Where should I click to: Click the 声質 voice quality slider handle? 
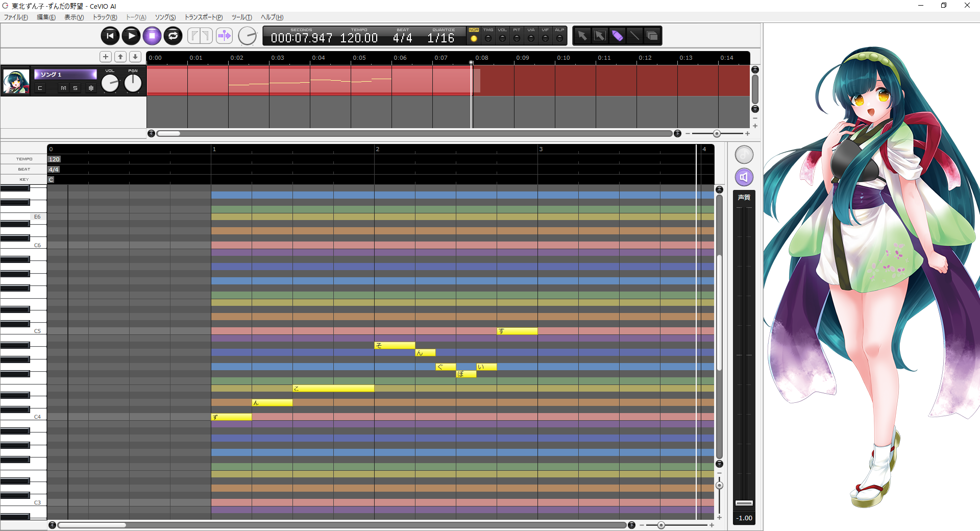pyautogui.click(x=744, y=503)
